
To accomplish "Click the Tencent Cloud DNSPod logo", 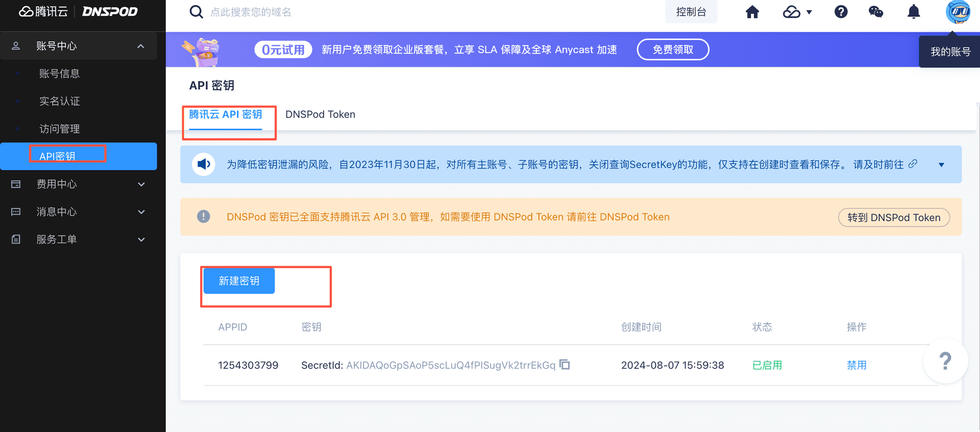I will (x=78, y=11).
